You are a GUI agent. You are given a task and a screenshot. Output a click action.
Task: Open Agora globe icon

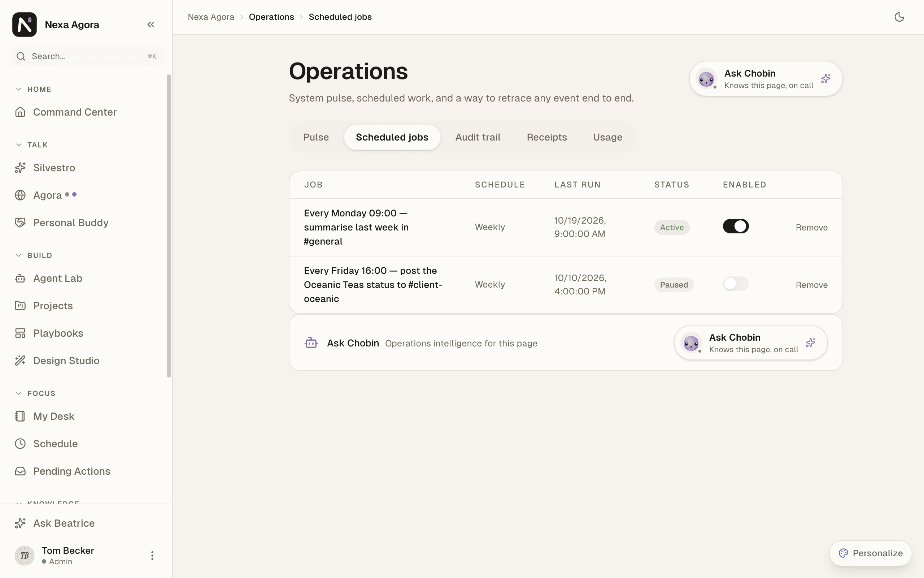[20, 195]
